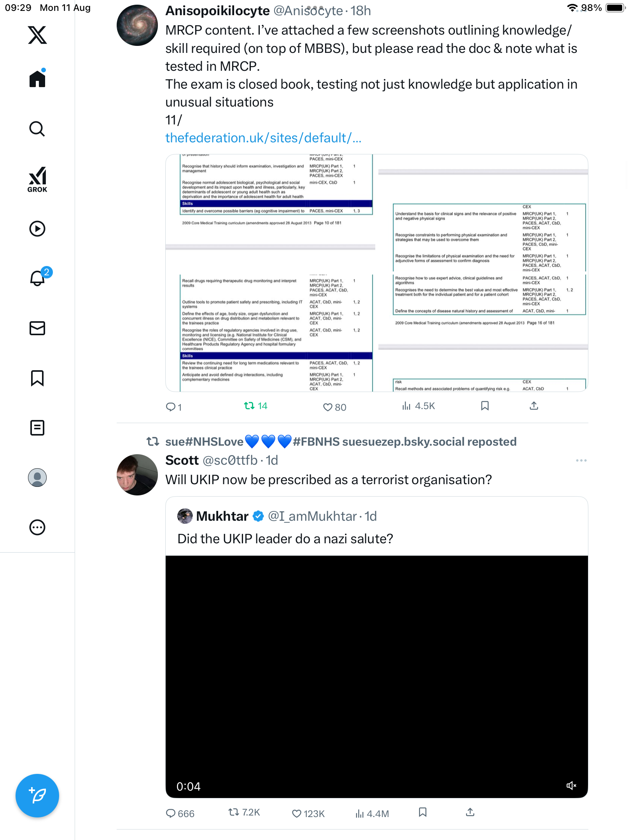Viewport: 630px width, 840px height.
Task: Open share options for Scott's post
Action: (x=470, y=812)
